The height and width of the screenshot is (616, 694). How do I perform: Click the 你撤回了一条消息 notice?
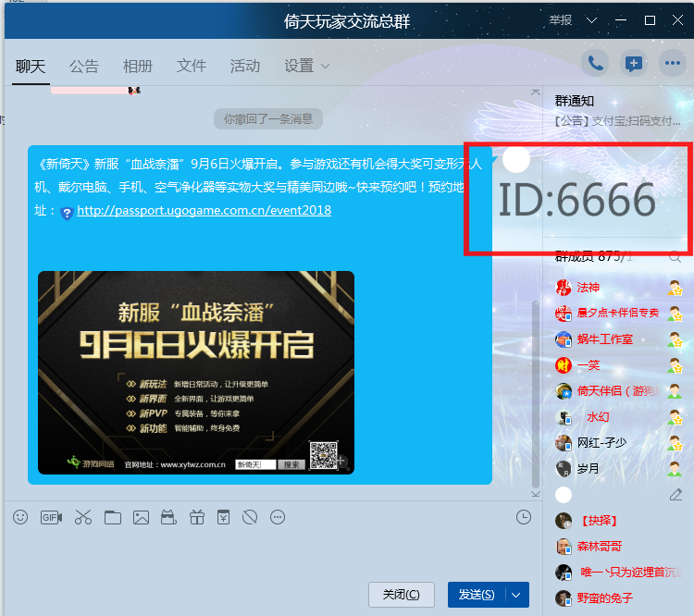[x=268, y=119]
